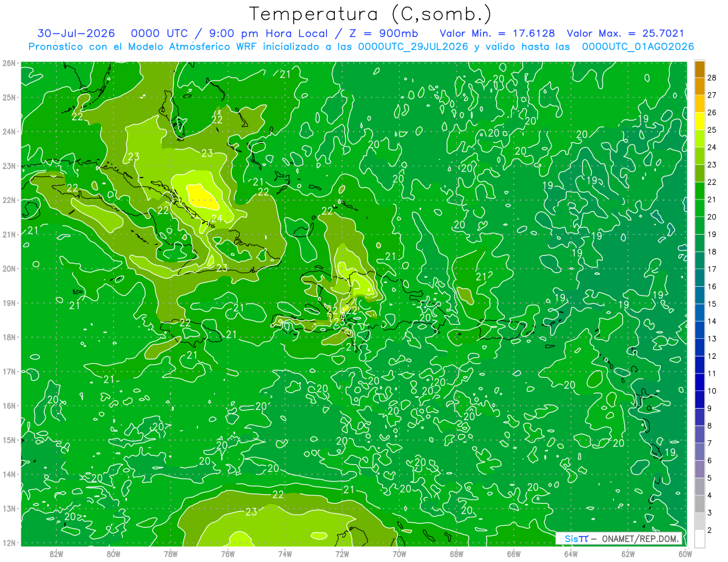Click the contour label 24 on the map
The image size is (728, 562).
pyautogui.click(x=217, y=218)
